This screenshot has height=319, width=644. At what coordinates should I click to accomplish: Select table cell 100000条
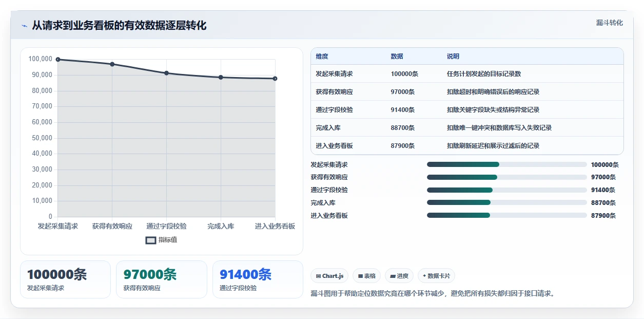pyautogui.click(x=404, y=74)
